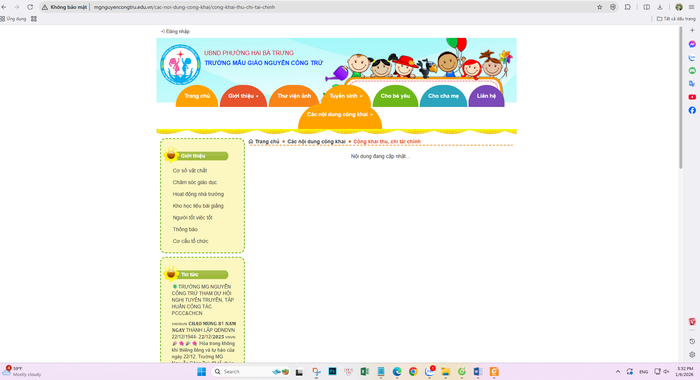Open the 'Tất cả dấu trang' bookmarks folder
Image resolution: width=700 pixels, height=380 pixels.
click(676, 19)
